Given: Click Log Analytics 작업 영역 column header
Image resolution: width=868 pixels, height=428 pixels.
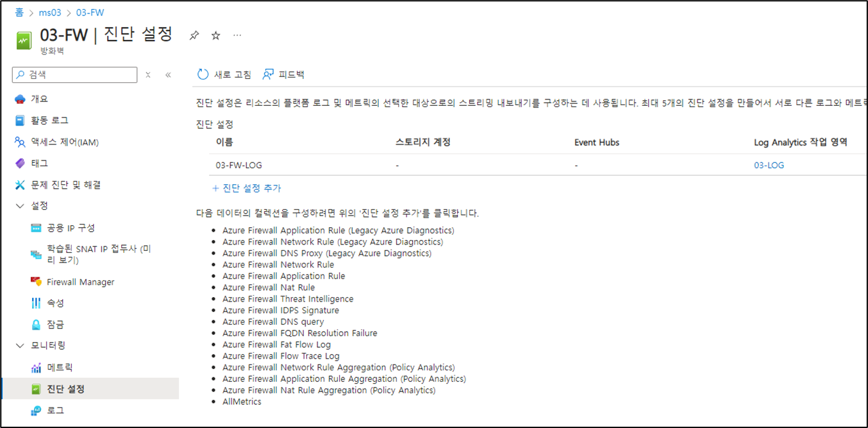Looking at the screenshot, I should (x=801, y=142).
